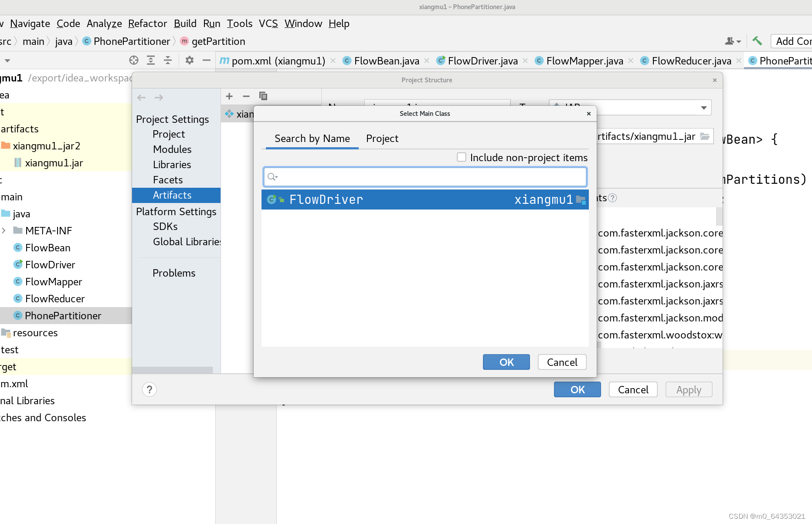The width and height of the screenshot is (812, 524).
Task: Select Project in Project Settings
Action: [169, 134]
